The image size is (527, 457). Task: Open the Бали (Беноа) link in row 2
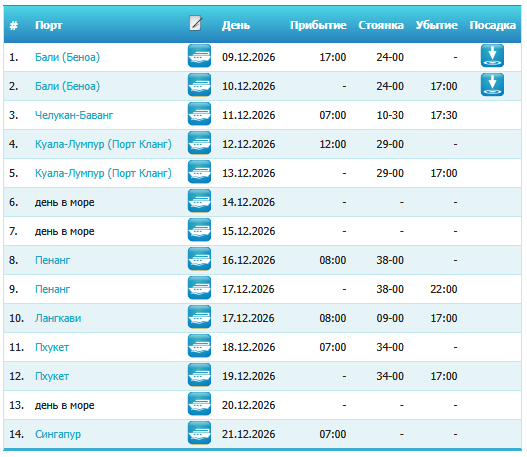tap(68, 86)
